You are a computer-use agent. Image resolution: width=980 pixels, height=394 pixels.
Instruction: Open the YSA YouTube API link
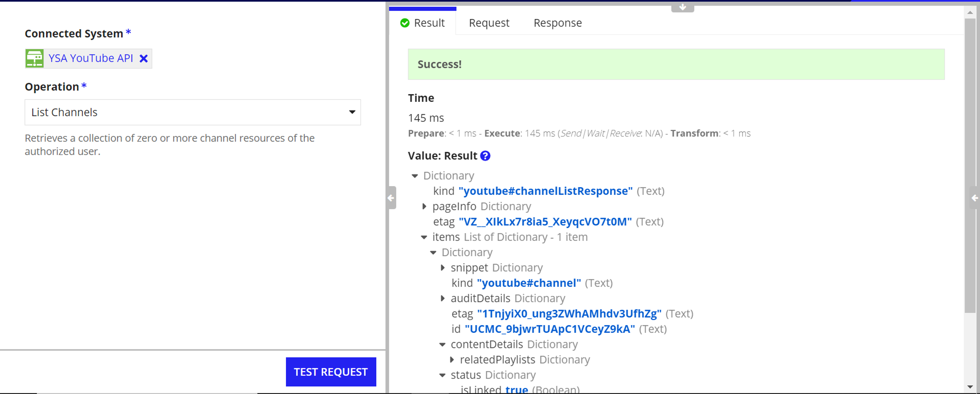(91, 58)
